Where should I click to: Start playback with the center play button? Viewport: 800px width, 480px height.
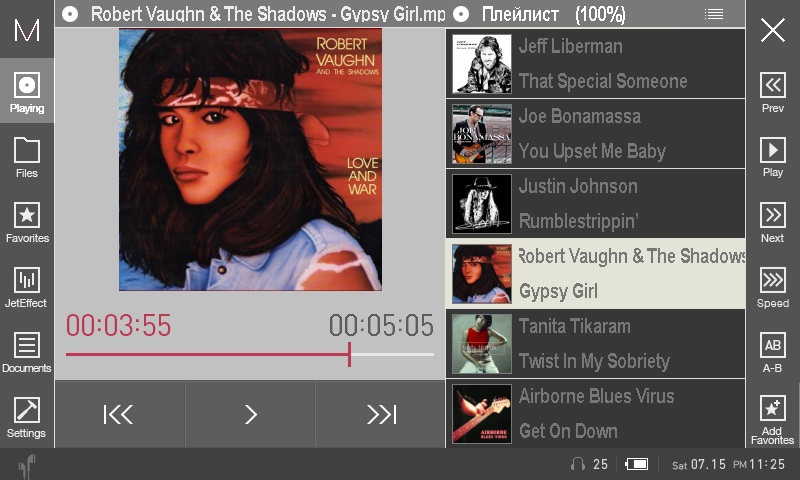coord(250,414)
